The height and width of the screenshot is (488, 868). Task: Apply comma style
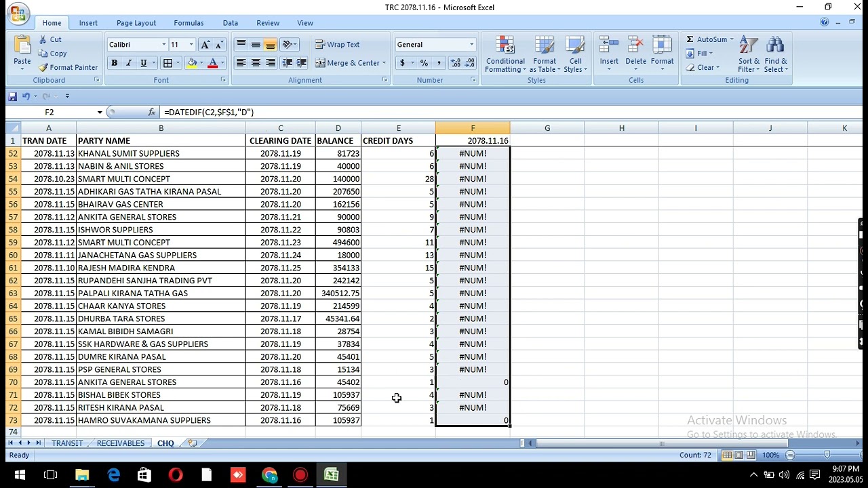pos(439,63)
